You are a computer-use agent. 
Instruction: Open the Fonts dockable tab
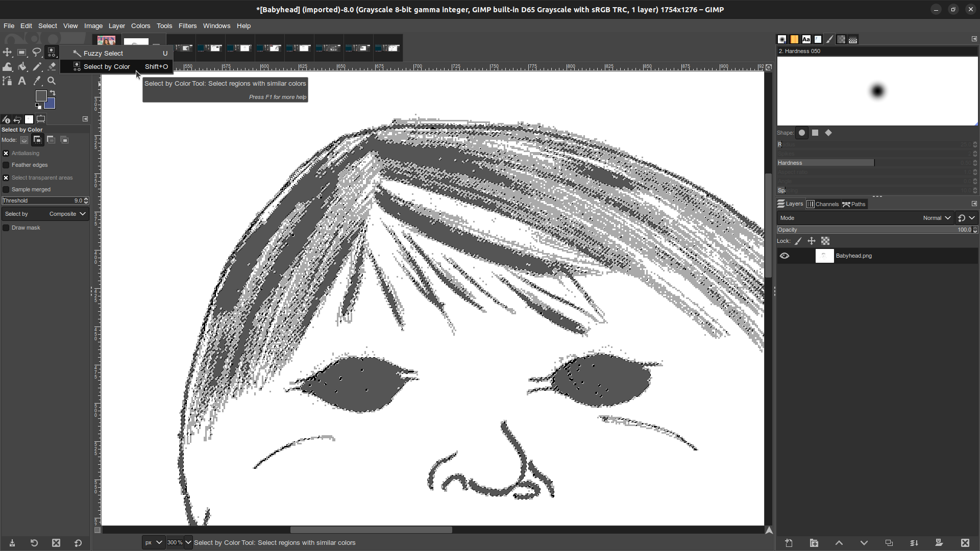pyautogui.click(x=806, y=39)
